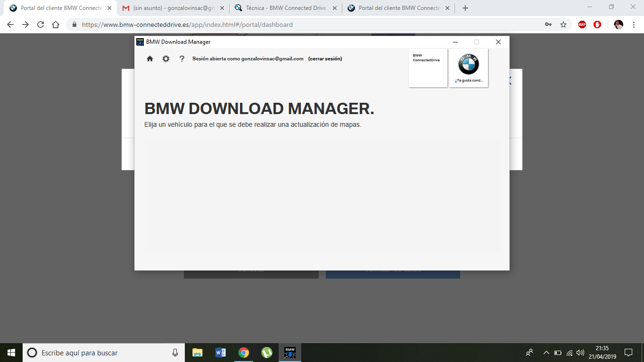This screenshot has width=644, height=362.
Task: Open Wi-Fi network settings in tray
Action: point(570,353)
